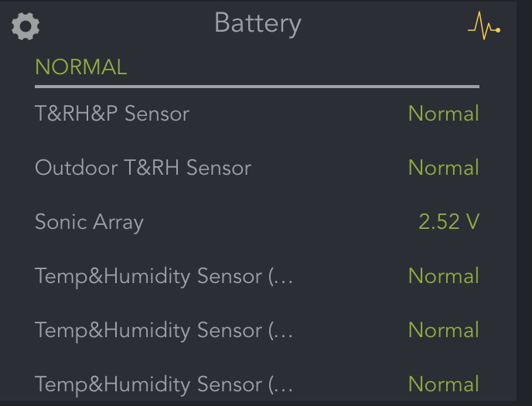Select the T&RH&P Sensor row label
Screen dimensions: 532x406
pos(112,114)
